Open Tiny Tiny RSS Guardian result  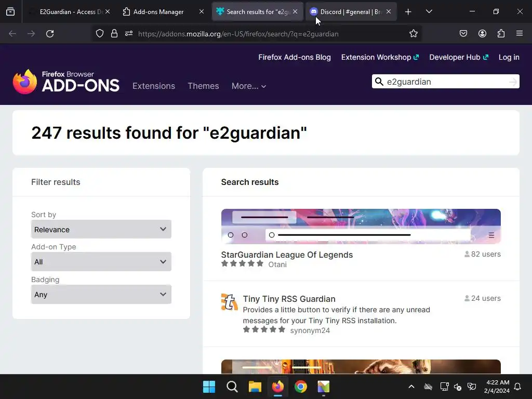(x=289, y=299)
